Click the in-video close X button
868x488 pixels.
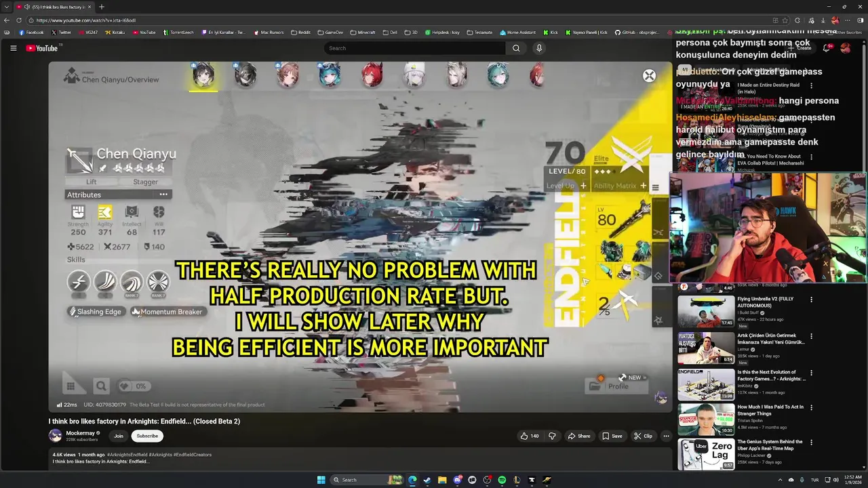[649, 76]
